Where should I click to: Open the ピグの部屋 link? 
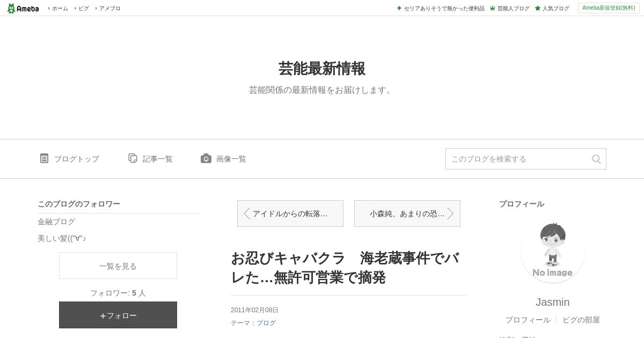tap(581, 320)
